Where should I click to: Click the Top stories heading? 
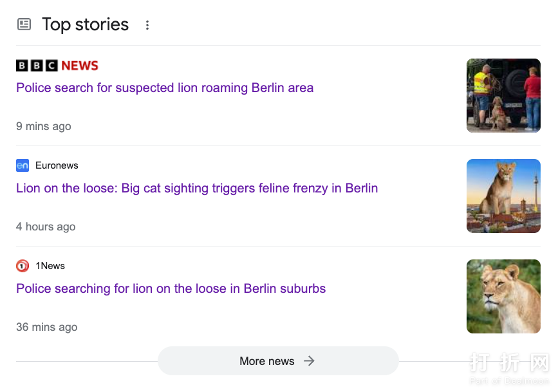tap(85, 24)
